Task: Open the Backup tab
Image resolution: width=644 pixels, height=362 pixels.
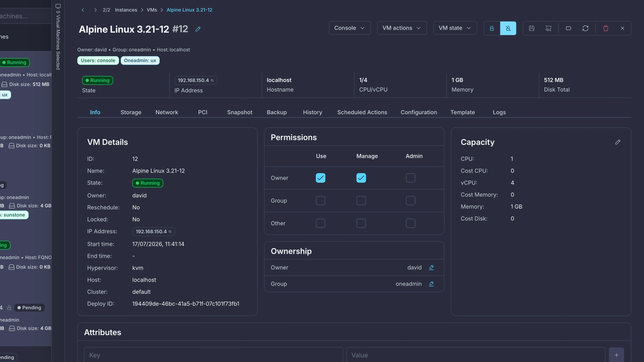Action: [277, 112]
